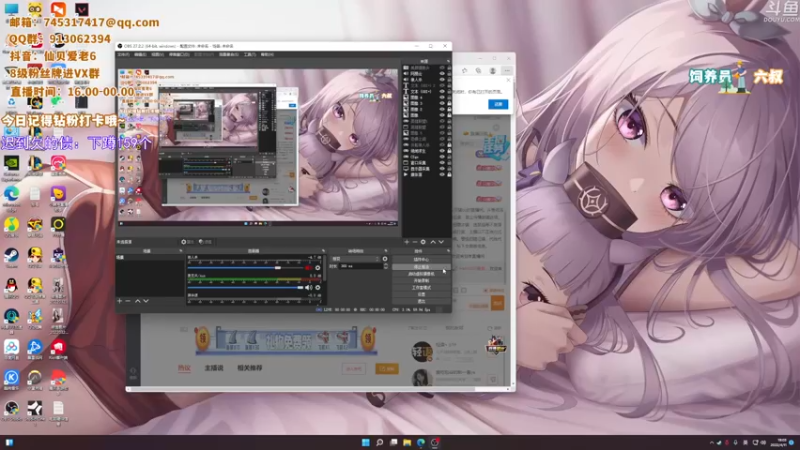The height and width of the screenshot is (450, 800).
Task: Switch to 主播说 tab on browser page
Action: (x=214, y=368)
